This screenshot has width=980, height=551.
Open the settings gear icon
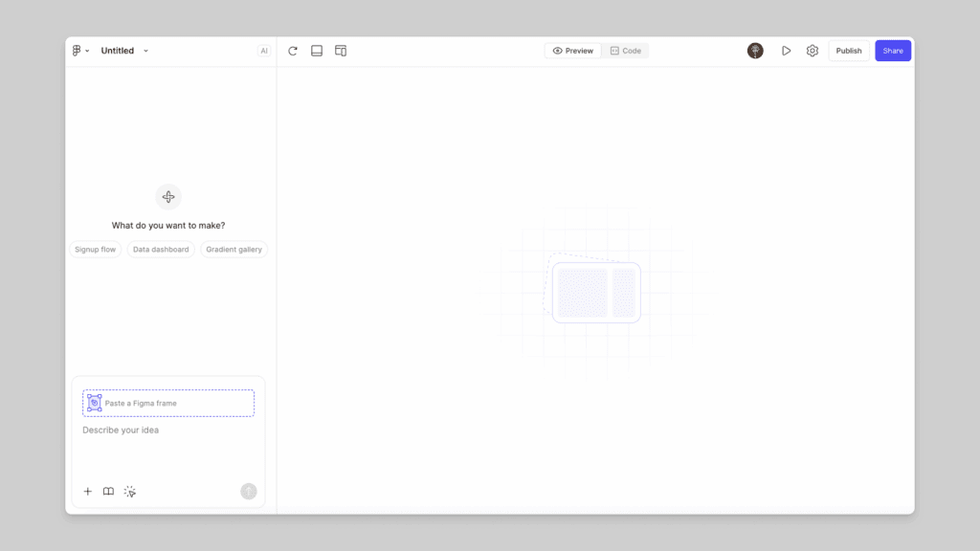click(x=812, y=50)
